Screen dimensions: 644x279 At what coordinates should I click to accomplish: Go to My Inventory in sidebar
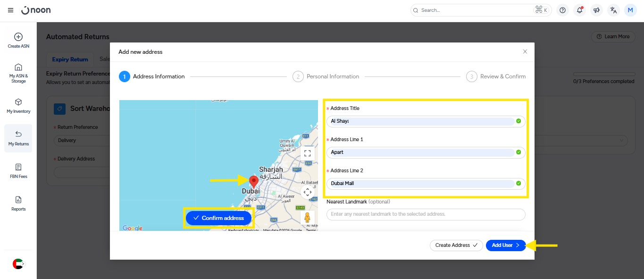(18, 106)
